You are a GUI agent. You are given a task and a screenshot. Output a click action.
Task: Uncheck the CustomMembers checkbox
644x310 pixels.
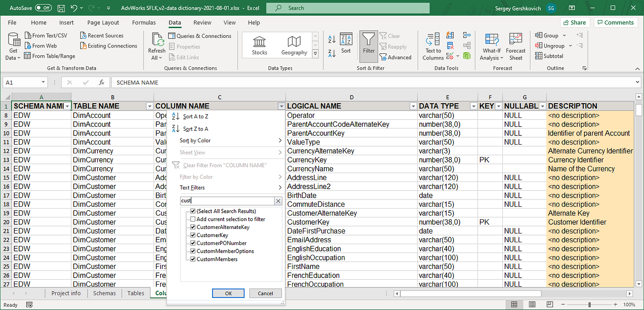point(193,259)
